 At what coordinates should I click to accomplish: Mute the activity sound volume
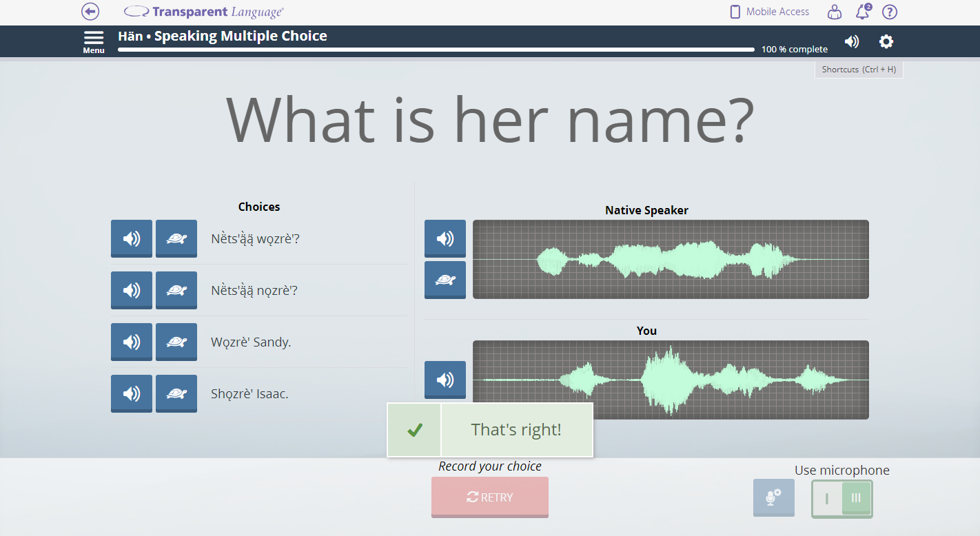click(x=852, y=41)
